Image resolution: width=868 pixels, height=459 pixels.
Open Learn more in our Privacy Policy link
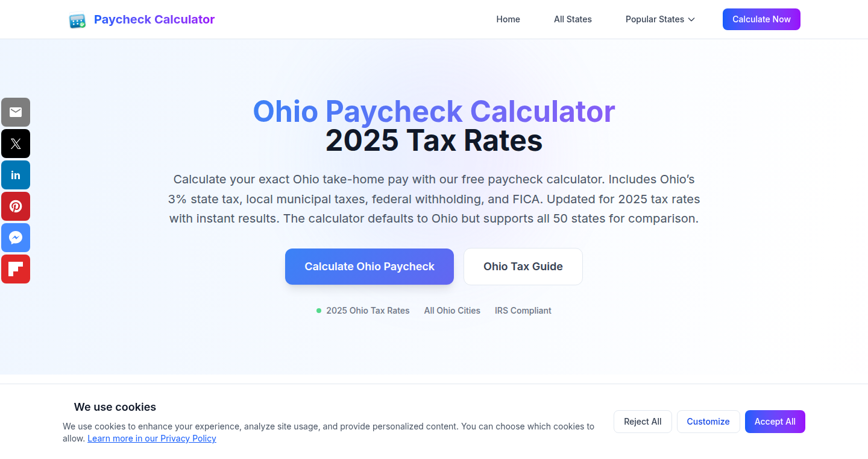tap(152, 438)
